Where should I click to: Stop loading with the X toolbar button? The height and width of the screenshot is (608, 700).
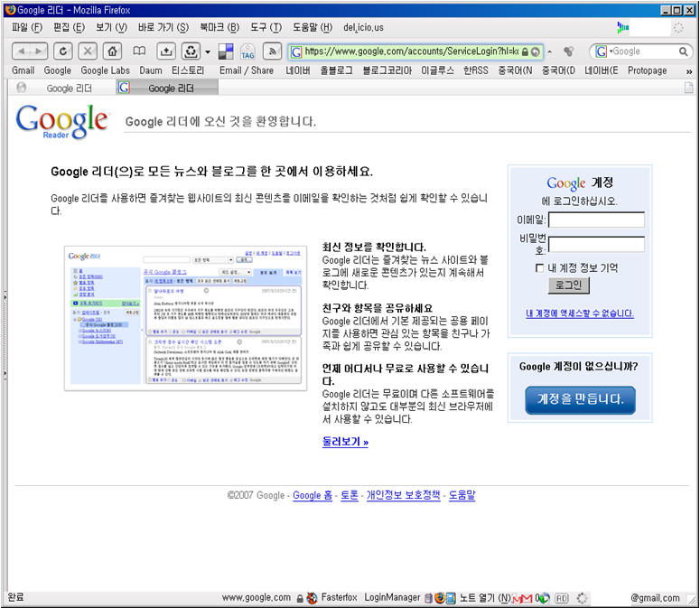click(88, 51)
